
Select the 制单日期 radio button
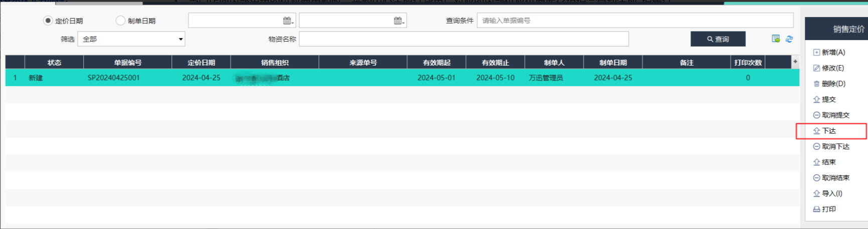click(x=120, y=21)
